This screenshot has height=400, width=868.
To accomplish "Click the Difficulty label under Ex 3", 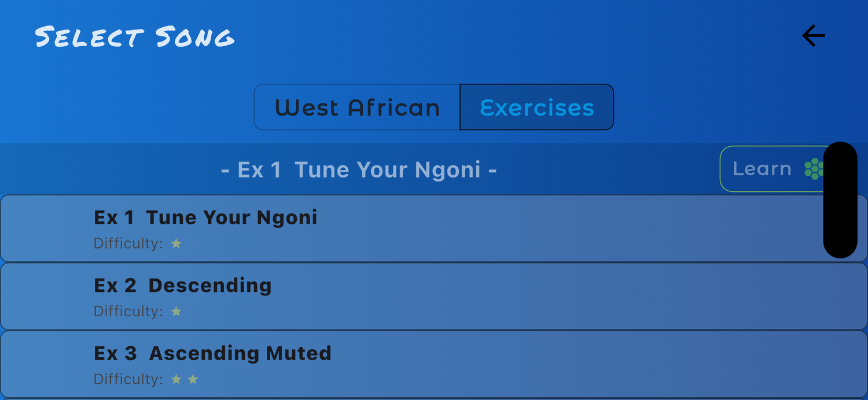I will (128, 379).
